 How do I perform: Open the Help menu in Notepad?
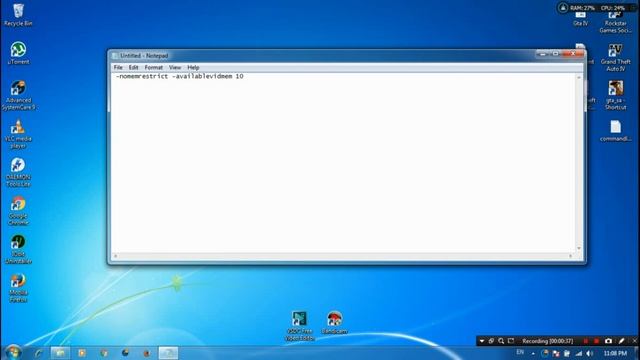193,67
